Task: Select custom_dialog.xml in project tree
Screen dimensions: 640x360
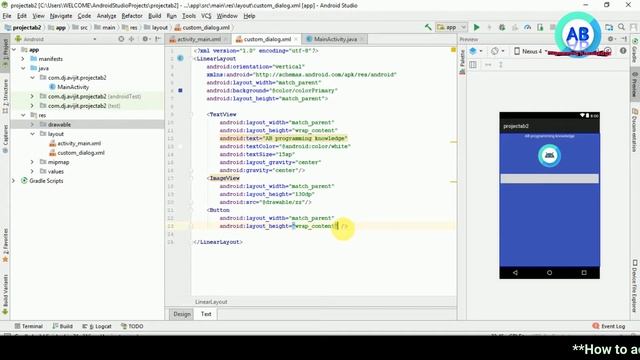Action: coord(77,153)
